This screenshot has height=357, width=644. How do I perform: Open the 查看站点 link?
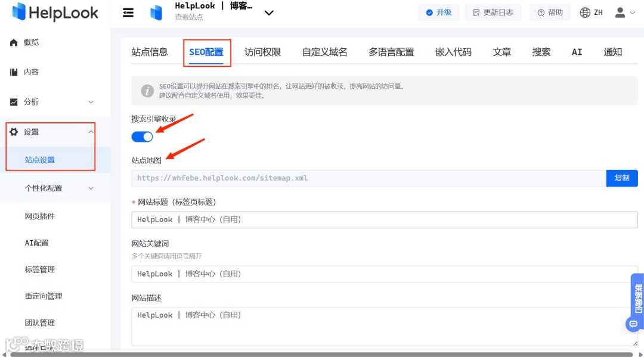pyautogui.click(x=189, y=17)
